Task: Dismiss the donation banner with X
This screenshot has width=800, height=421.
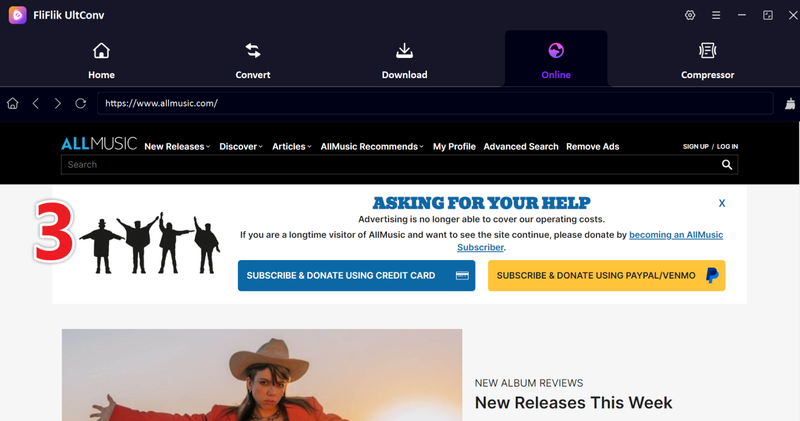Action: [722, 203]
